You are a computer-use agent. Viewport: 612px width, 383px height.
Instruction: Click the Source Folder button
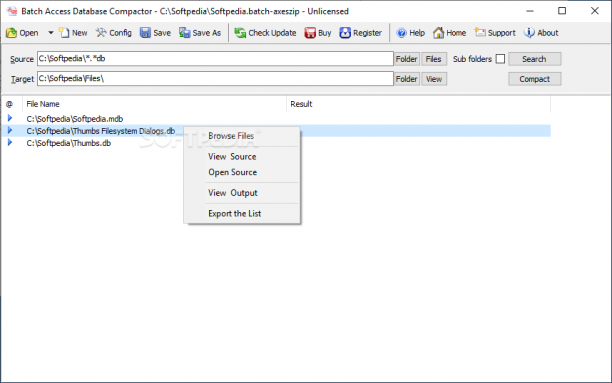(x=406, y=59)
